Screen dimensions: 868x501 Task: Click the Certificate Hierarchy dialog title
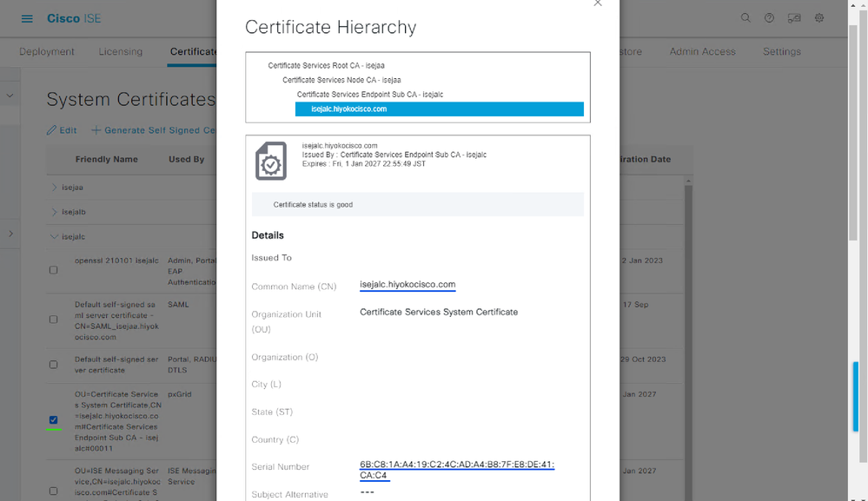(x=330, y=27)
